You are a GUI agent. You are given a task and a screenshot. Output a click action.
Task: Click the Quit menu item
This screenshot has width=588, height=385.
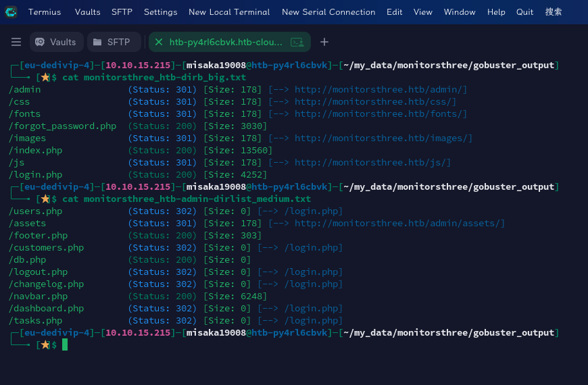coord(524,12)
